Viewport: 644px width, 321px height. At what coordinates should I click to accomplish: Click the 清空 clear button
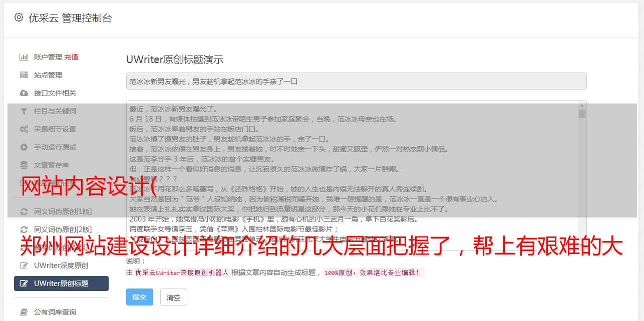pyautogui.click(x=174, y=297)
